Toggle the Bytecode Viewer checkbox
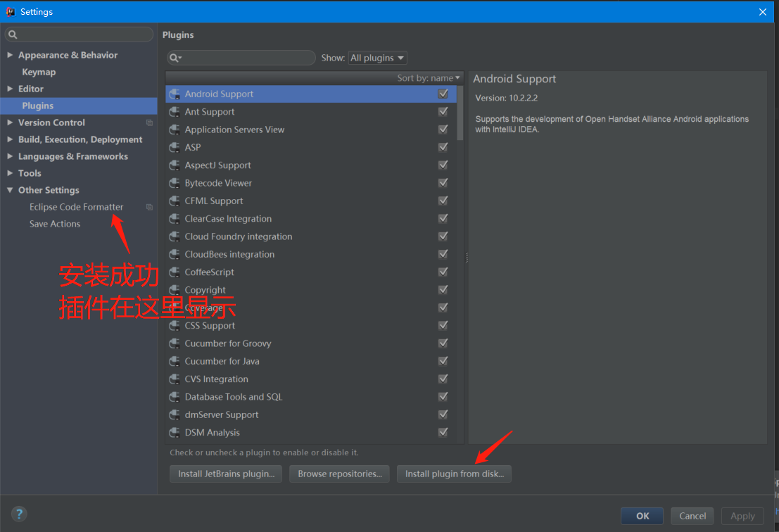This screenshot has height=532, width=779. click(x=443, y=183)
